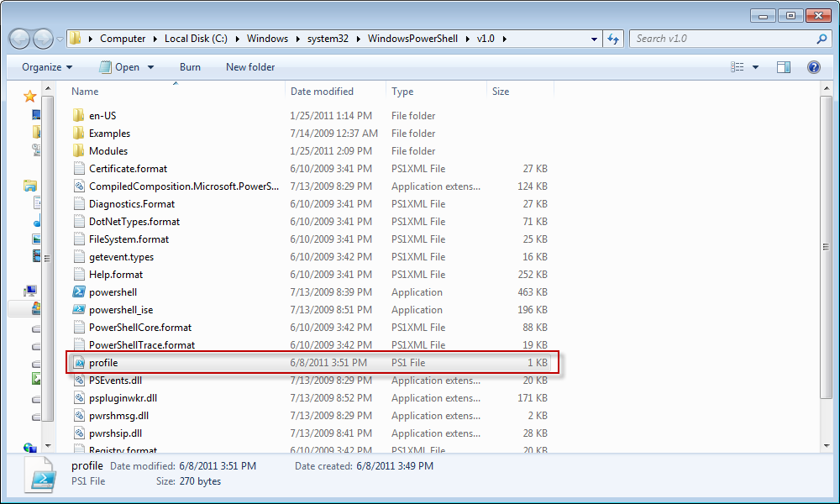Screen dimensions: 840x504
Task: Open Help with the question mark icon
Action: [813, 67]
